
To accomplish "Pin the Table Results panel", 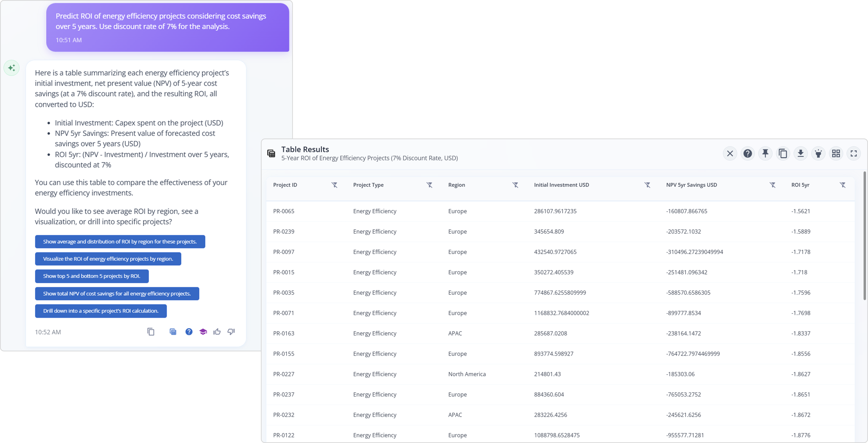I will coord(765,154).
